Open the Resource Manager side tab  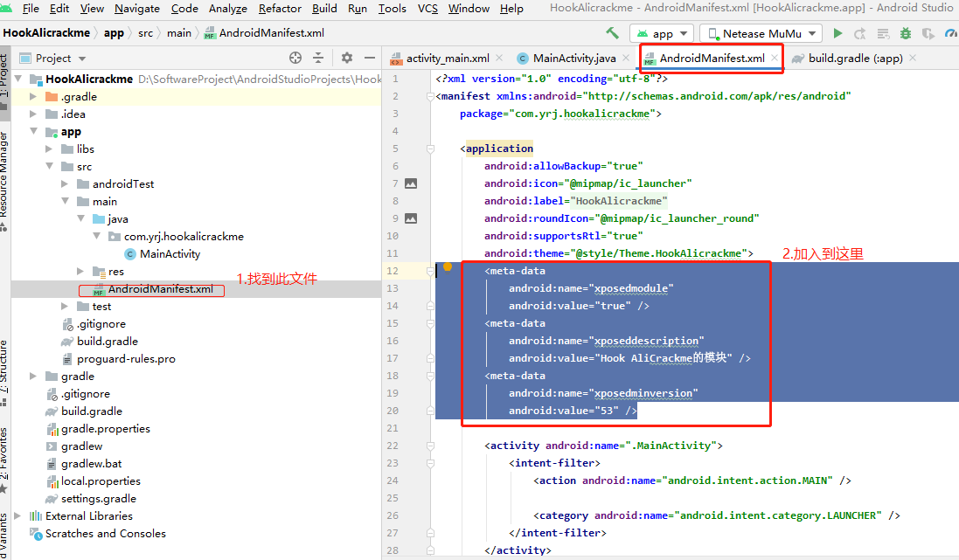pos(4,181)
